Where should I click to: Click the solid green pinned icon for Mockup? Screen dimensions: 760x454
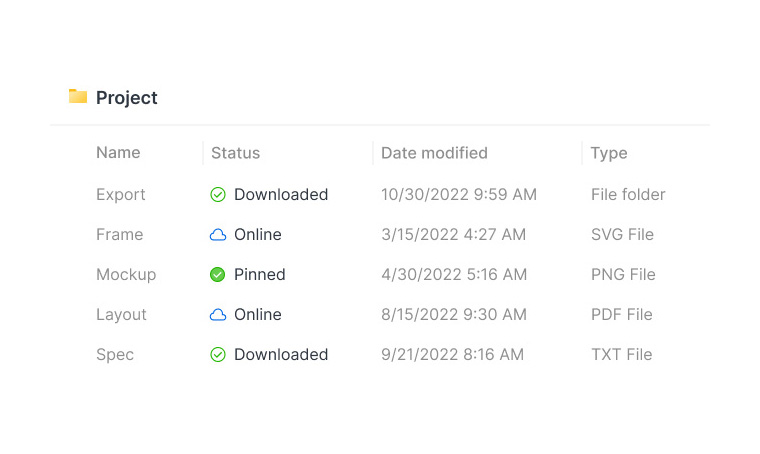pos(218,275)
